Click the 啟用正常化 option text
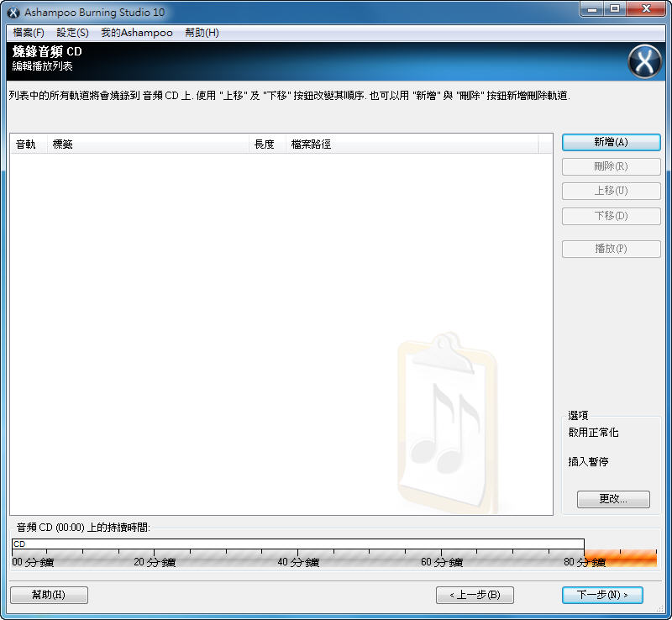Image resolution: width=672 pixels, height=620 pixels. click(593, 433)
